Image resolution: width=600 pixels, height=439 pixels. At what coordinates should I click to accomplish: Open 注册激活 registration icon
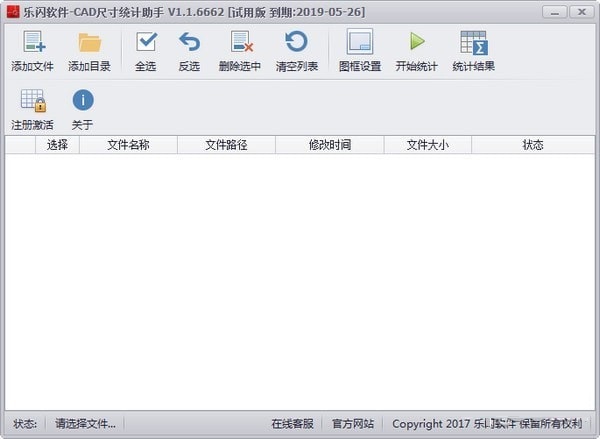point(33,101)
